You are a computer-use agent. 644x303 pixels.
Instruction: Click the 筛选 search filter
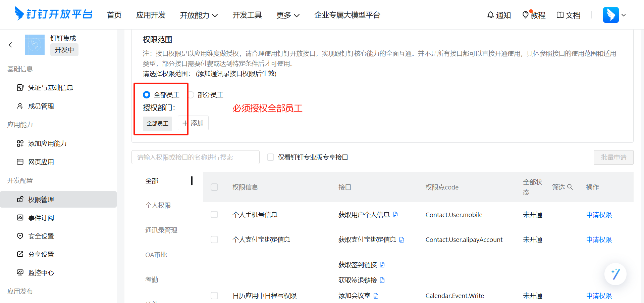coord(562,187)
